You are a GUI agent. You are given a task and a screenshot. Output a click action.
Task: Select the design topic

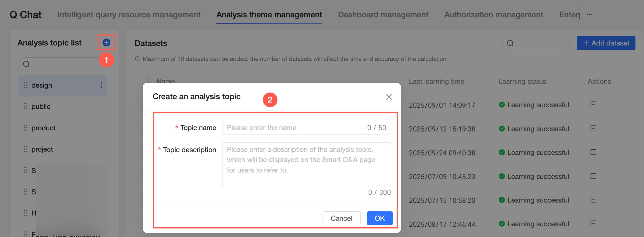click(x=62, y=85)
